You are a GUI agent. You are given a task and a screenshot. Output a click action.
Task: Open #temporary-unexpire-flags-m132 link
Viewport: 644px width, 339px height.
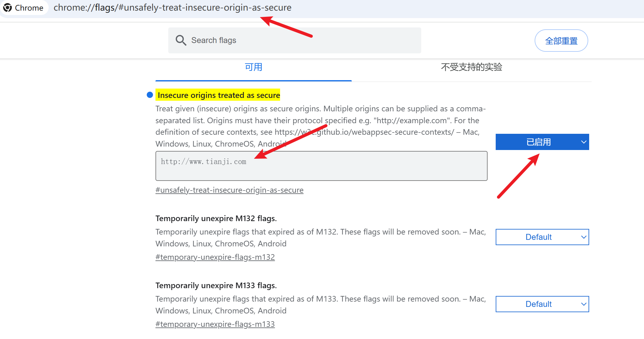215,257
